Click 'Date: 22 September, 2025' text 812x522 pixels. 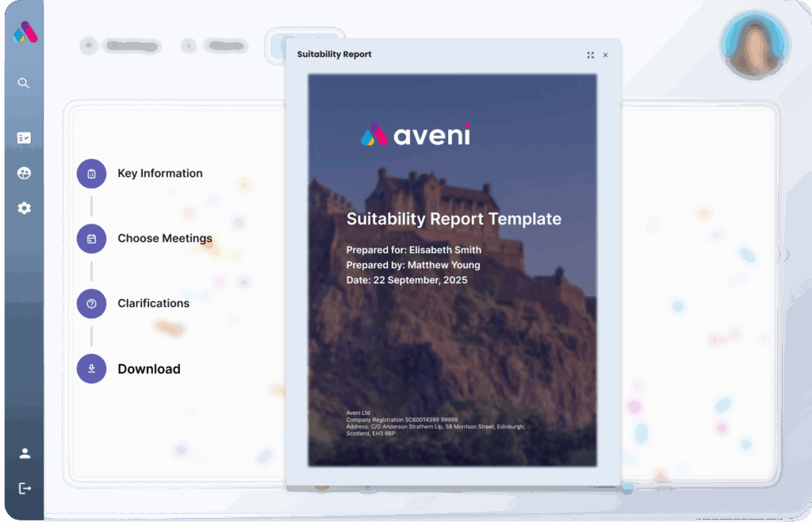(x=407, y=280)
